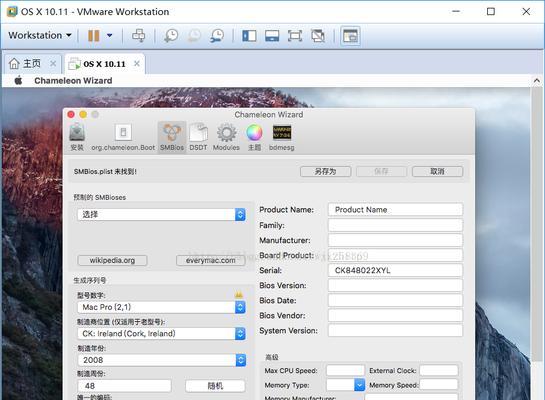Click the crown icon above model dropdown
The width and height of the screenshot is (545, 400).
click(239, 295)
